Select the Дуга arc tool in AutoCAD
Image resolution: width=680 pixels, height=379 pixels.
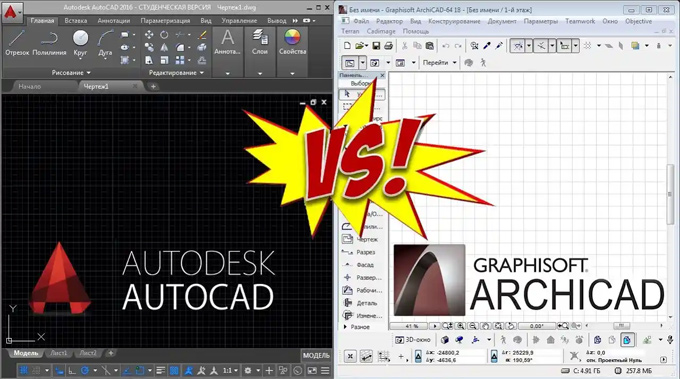pos(105,42)
